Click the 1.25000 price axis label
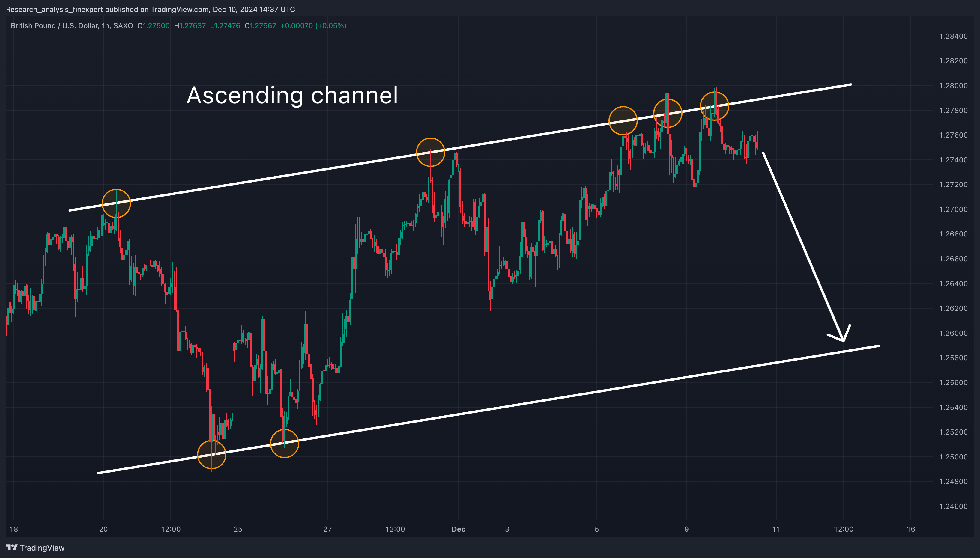The width and height of the screenshot is (980, 558). click(x=953, y=457)
